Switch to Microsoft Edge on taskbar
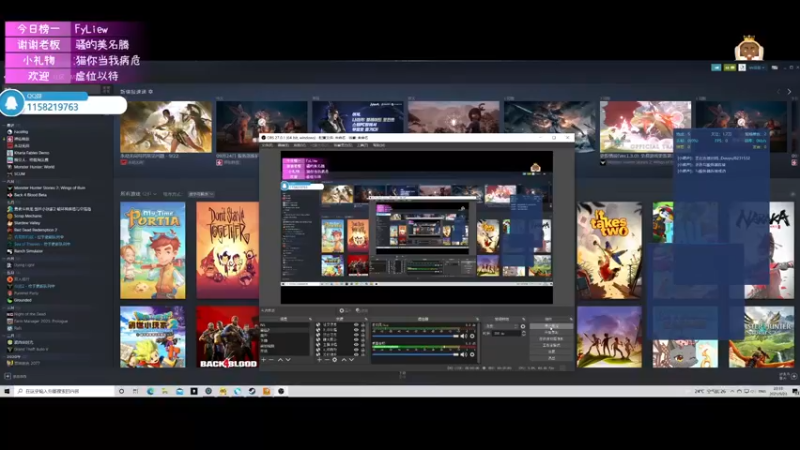Image resolution: width=800 pixels, height=450 pixels. (x=150, y=391)
